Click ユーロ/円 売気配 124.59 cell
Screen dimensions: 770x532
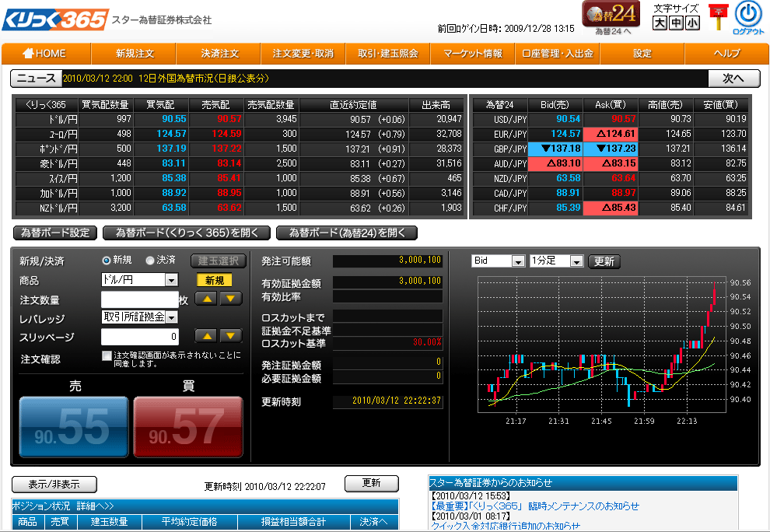point(216,134)
